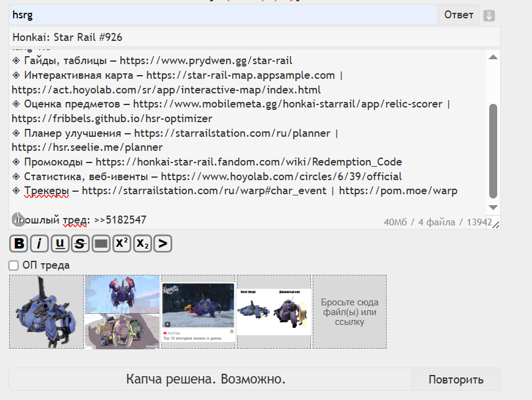Apply subscript formatting
This screenshot has width=532, height=400.
[x=142, y=243]
